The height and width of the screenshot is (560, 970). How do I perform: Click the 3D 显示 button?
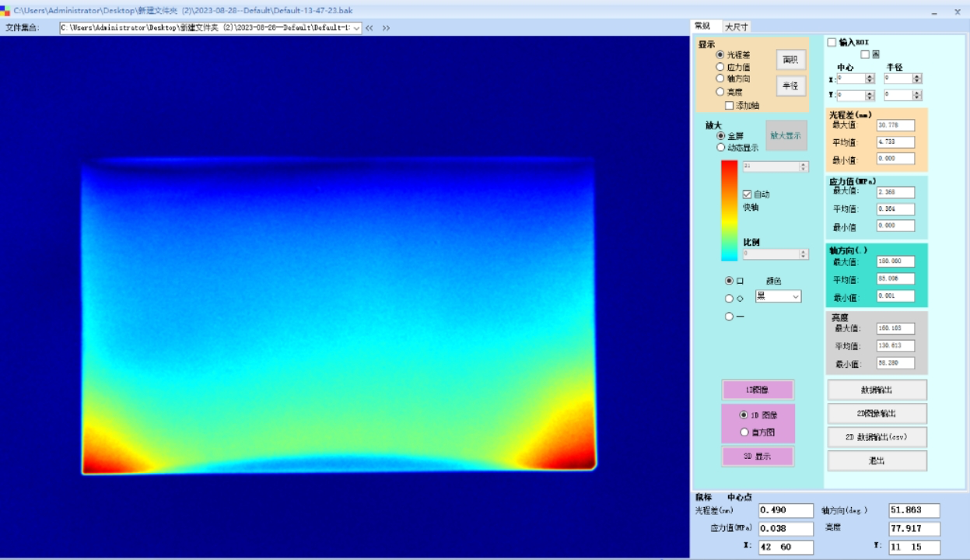[x=758, y=457]
